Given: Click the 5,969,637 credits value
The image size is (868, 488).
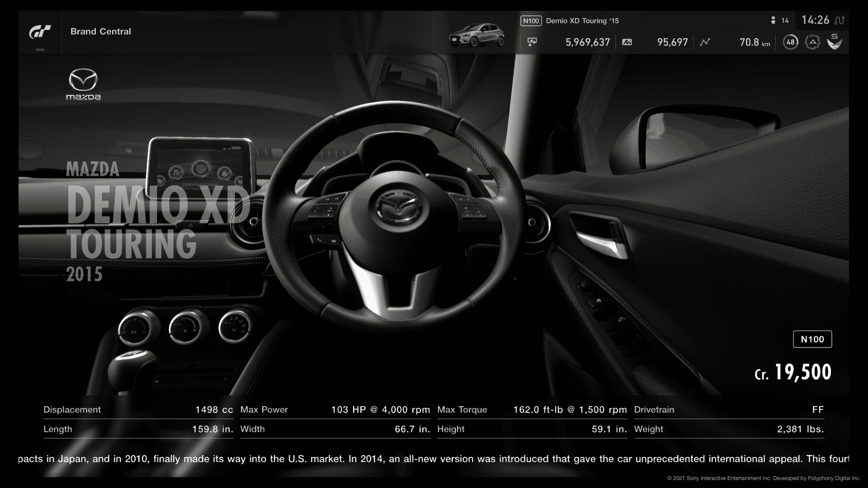Looking at the screenshot, I should point(588,42).
